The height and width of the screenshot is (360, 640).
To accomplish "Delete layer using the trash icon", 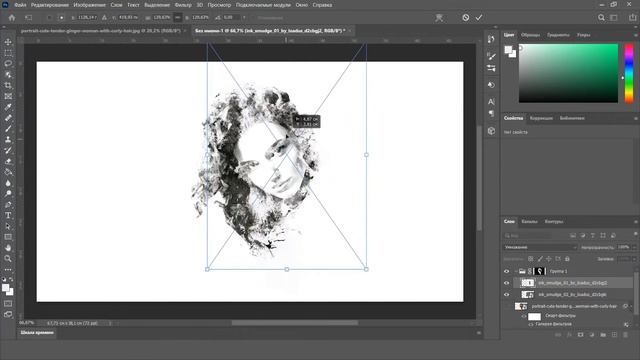I will coord(626,335).
